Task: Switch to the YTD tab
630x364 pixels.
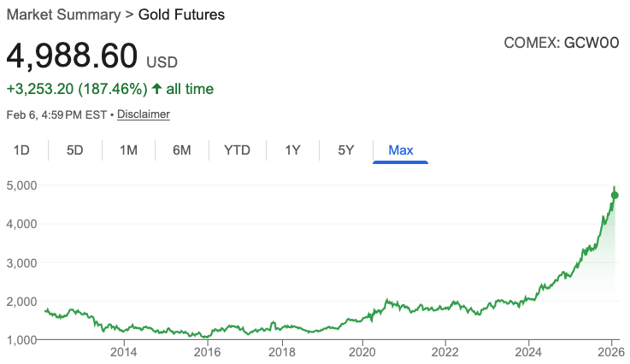Action: click(237, 150)
